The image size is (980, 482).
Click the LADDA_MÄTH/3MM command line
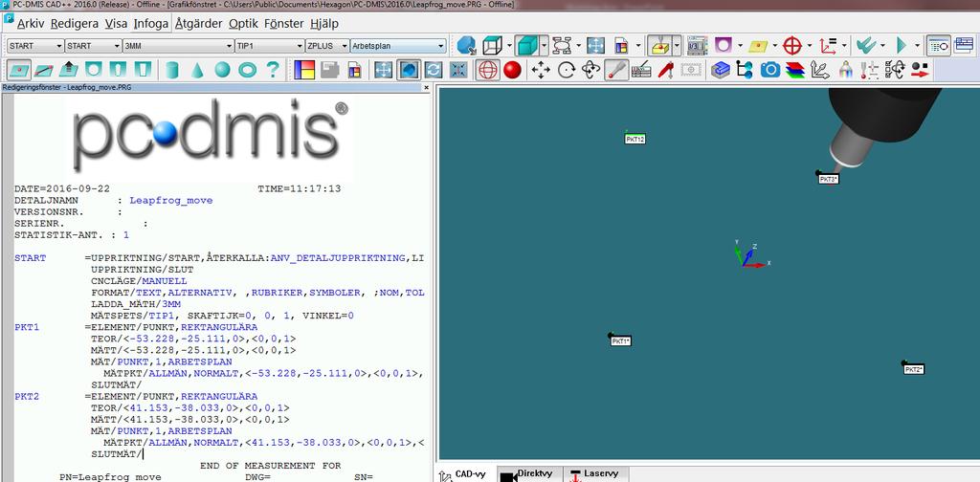(136, 304)
